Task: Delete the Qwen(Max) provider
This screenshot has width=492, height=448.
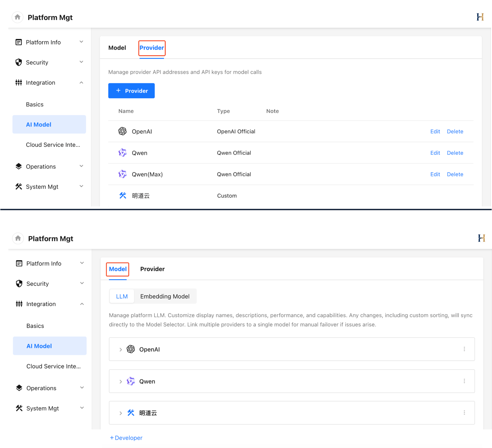Action: [x=455, y=174]
